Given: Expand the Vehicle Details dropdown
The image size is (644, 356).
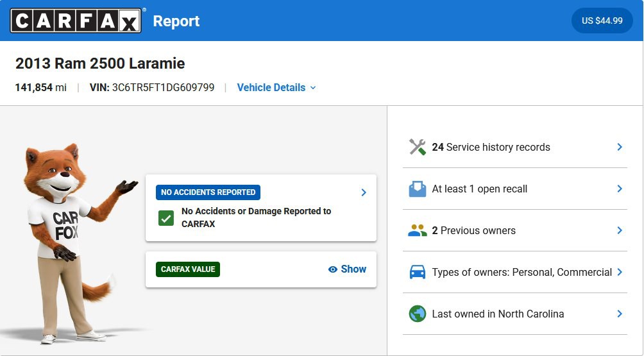Looking at the screenshot, I should click(x=276, y=87).
